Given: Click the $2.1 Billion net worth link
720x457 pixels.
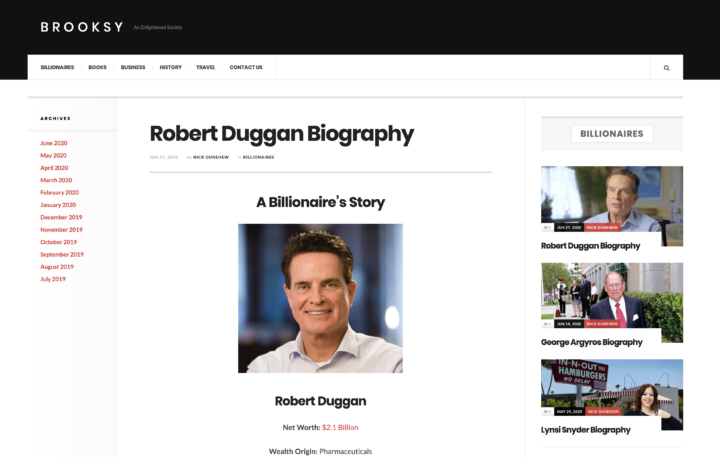Looking at the screenshot, I should click(340, 428).
